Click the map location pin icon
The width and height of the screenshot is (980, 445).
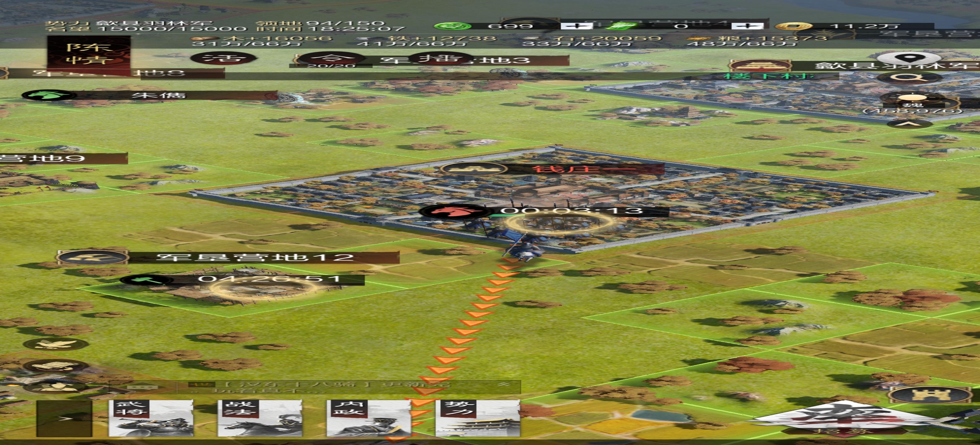[909, 58]
